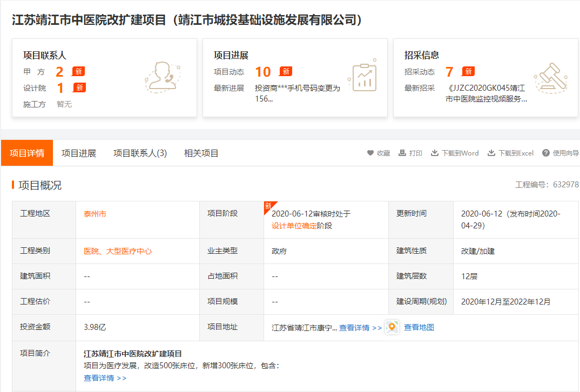The image size is (580, 392).
Task: Go to the 相关项目 tab
Action: [201, 153]
